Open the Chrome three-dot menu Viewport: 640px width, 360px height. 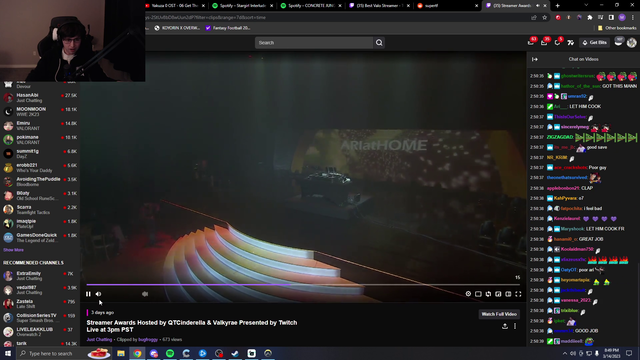[x=633, y=18]
